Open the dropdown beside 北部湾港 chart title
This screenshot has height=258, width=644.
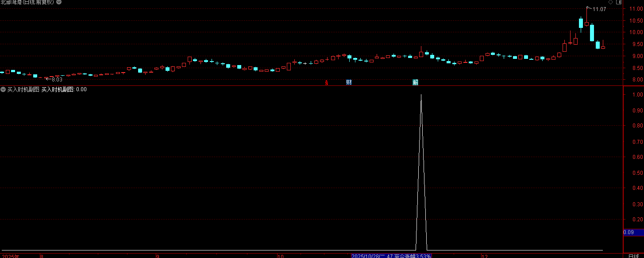(x=59, y=2)
